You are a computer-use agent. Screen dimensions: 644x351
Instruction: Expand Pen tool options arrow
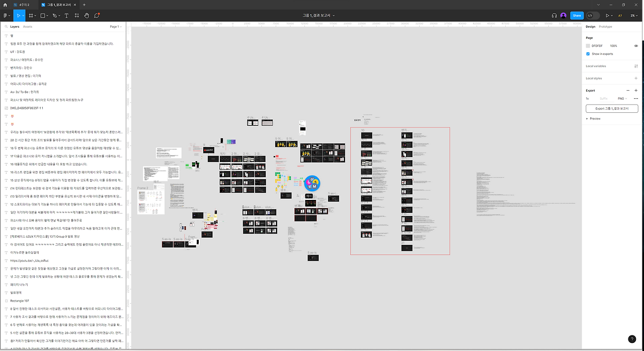59,16
